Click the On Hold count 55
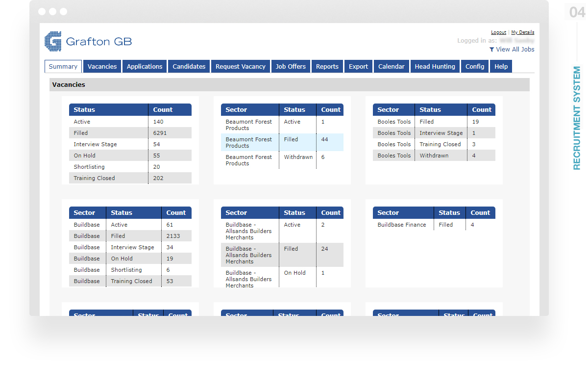The image size is (588, 365). click(x=157, y=156)
